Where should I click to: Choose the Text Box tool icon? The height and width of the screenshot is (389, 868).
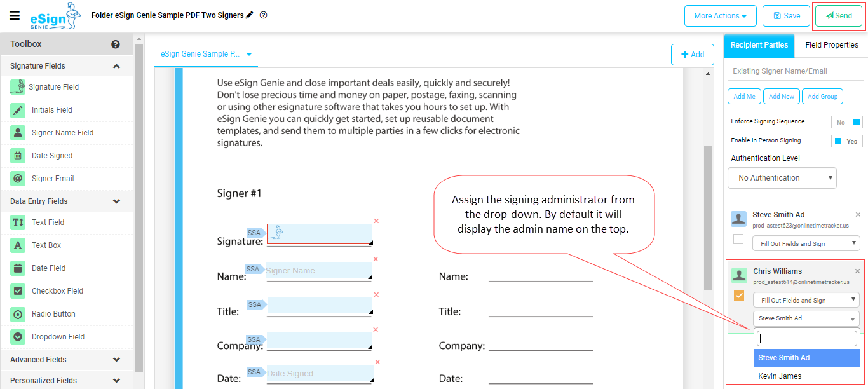18,245
